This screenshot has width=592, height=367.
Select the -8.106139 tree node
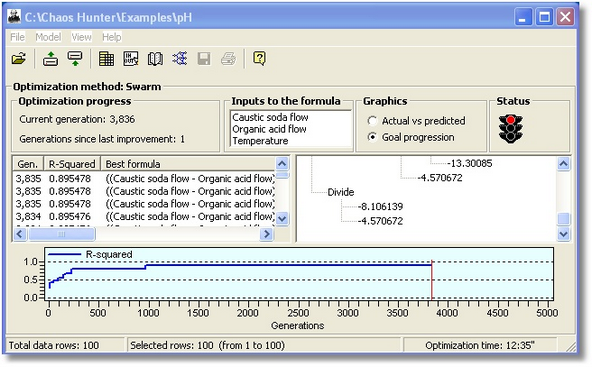(380, 207)
